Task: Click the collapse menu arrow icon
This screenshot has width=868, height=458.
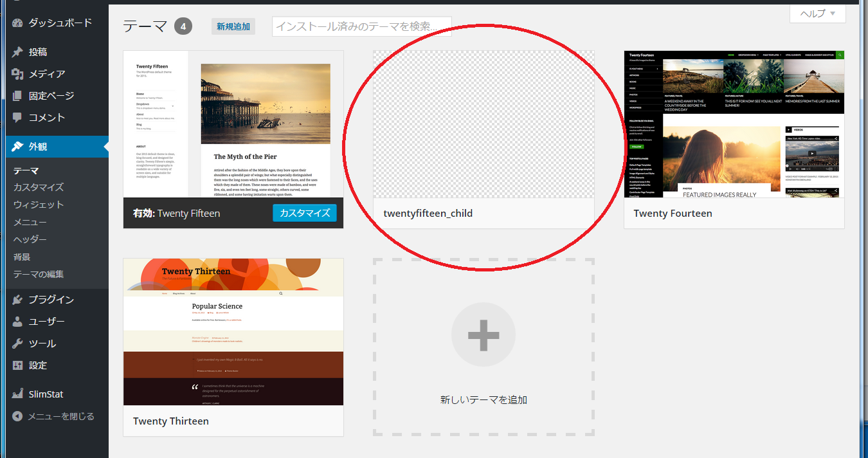Action: (x=17, y=416)
